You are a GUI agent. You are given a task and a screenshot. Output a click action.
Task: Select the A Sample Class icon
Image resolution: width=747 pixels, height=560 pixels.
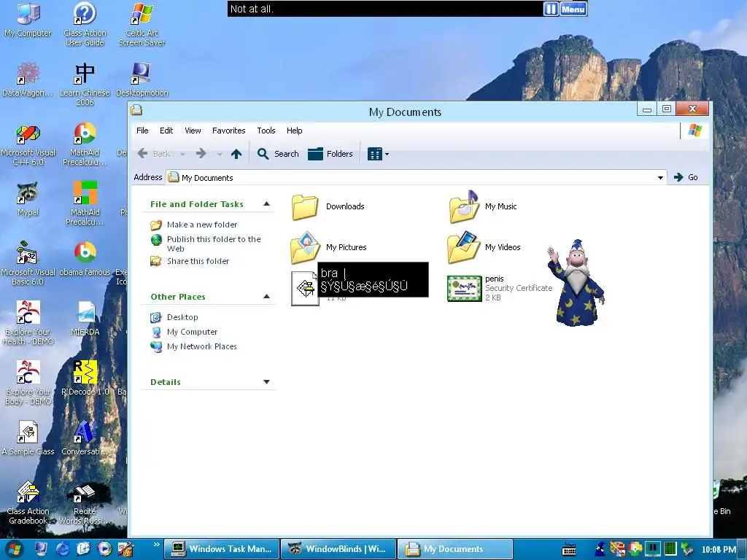(28, 438)
